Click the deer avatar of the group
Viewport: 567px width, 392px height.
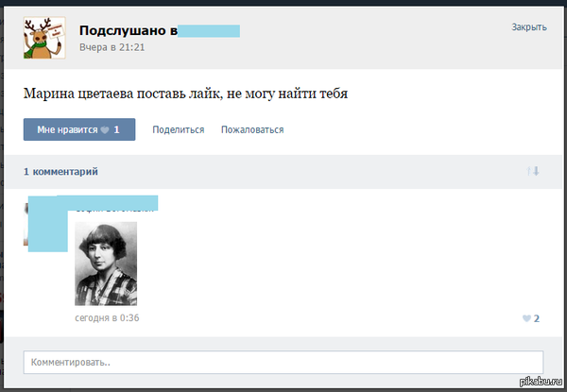point(43,37)
